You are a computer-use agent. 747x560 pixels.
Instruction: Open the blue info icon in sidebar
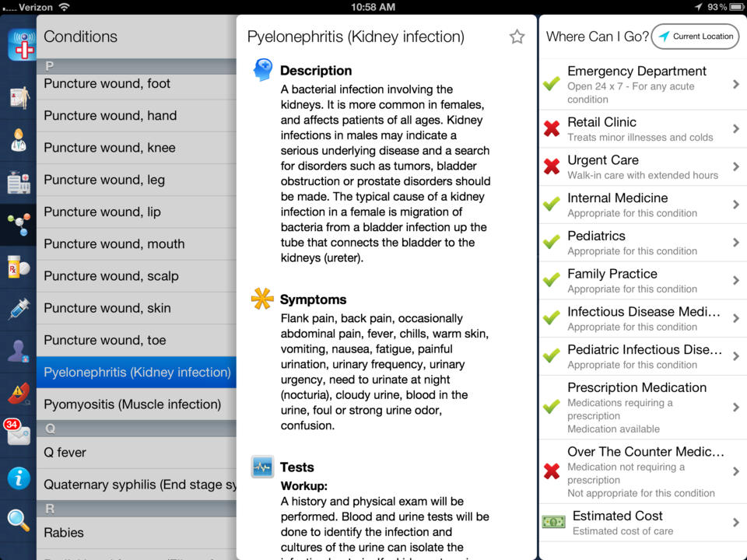coord(19,478)
